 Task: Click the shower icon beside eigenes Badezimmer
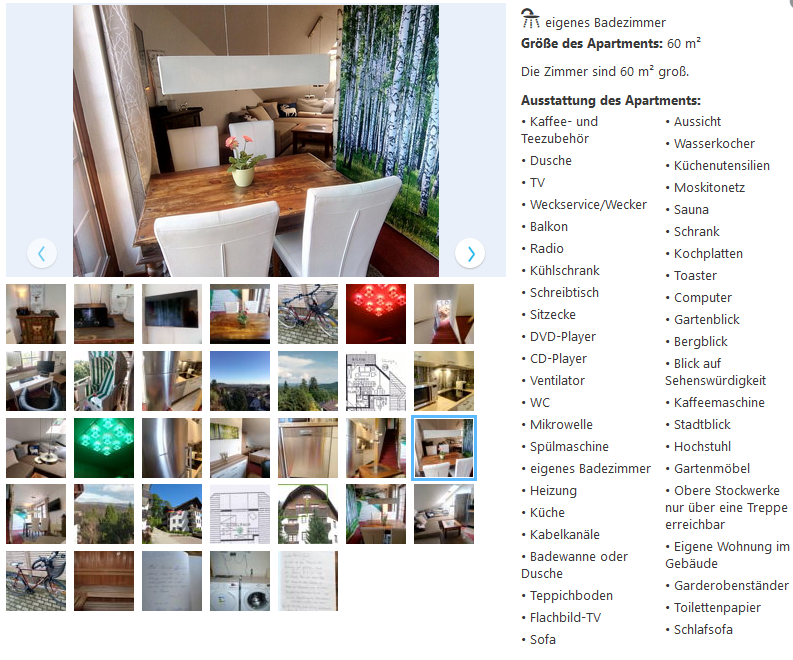point(530,19)
